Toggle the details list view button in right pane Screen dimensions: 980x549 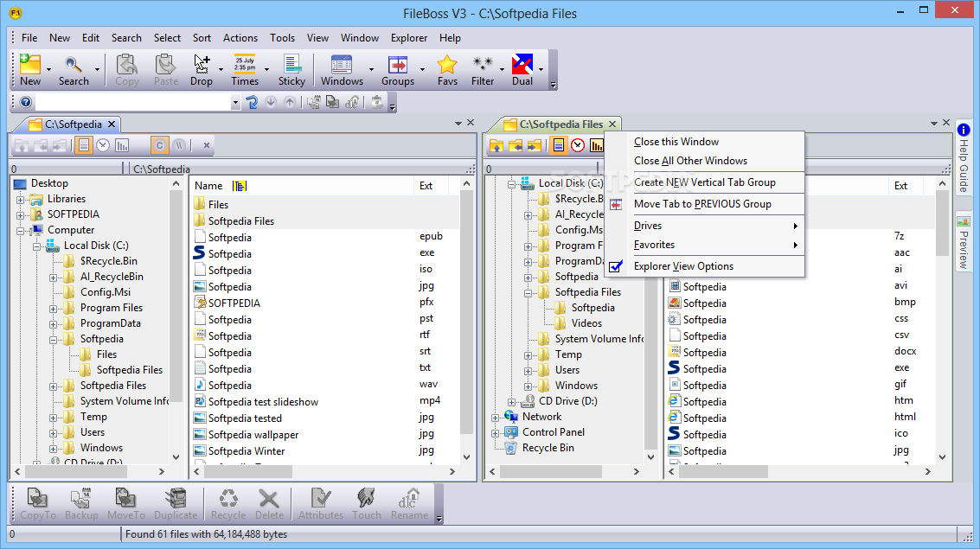[559, 145]
